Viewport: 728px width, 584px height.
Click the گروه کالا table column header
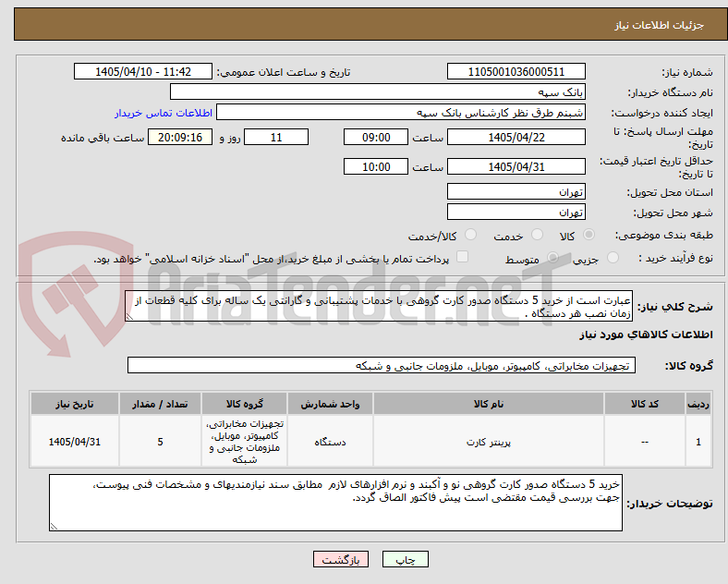(244, 404)
